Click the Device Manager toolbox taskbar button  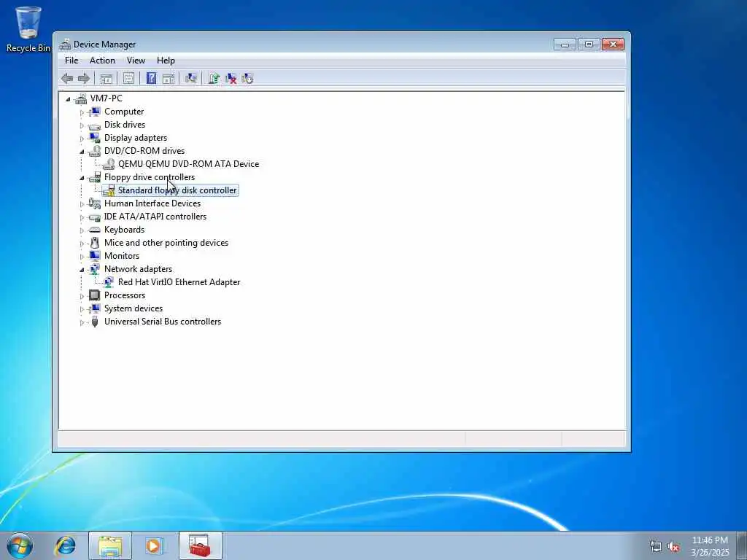(200, 545)
